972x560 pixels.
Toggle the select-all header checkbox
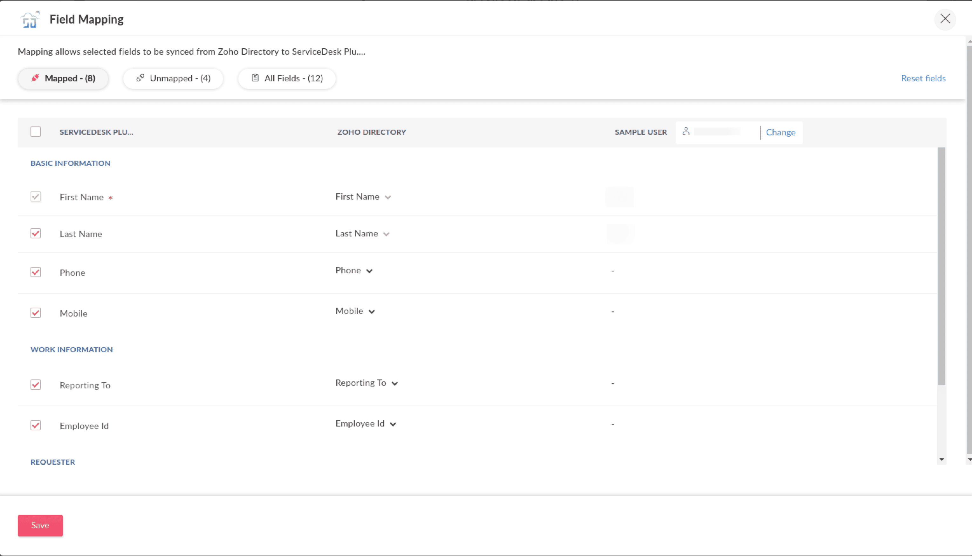(x=36, y=132)
